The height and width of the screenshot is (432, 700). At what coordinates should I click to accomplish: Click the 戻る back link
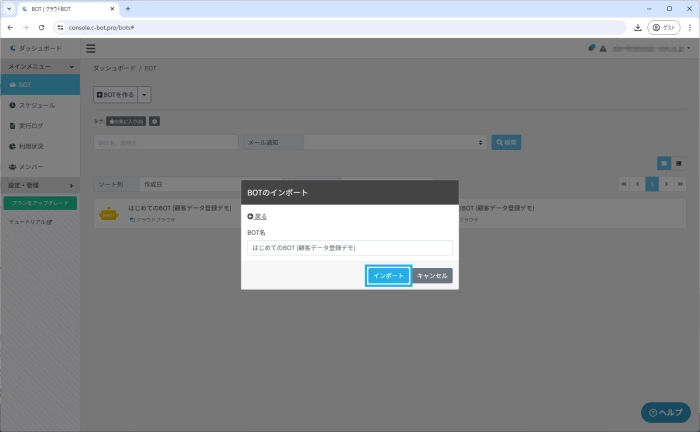point(257,216)
